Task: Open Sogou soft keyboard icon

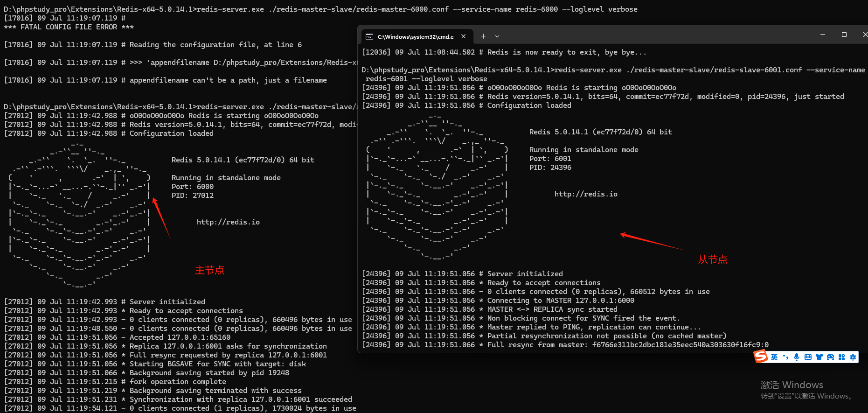Action: click(x=808, y=357)
